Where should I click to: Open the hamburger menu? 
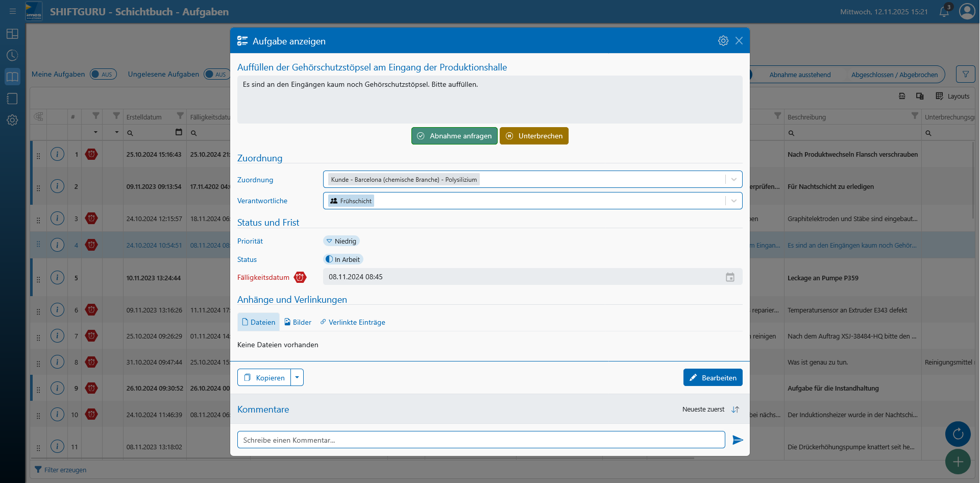point(13,11)
